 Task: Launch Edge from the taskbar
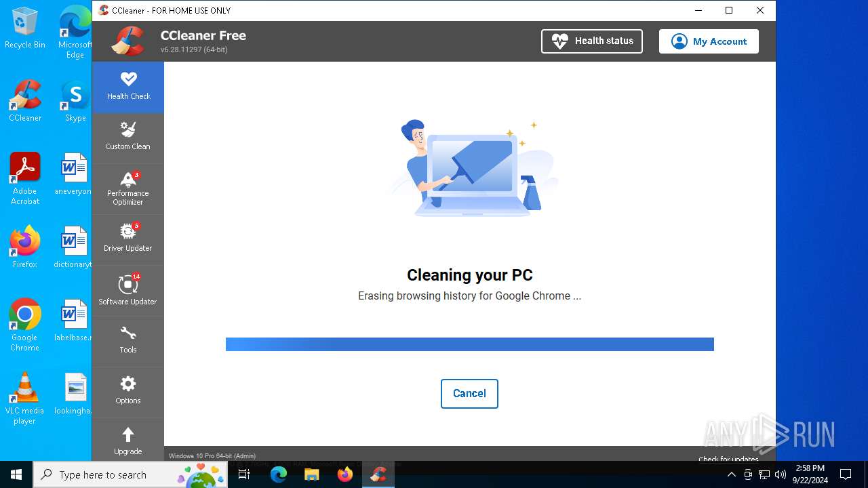[x=279, y=474]
